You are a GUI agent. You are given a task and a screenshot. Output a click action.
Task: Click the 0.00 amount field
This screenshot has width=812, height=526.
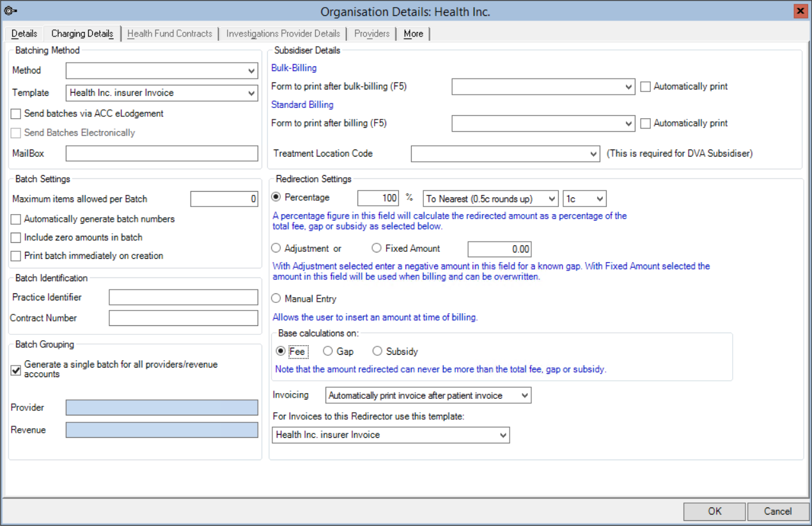tap(499, 249)
